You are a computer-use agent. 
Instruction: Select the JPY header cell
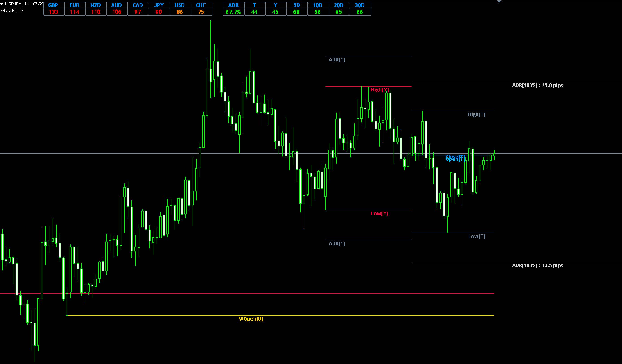tap(159, 5)
